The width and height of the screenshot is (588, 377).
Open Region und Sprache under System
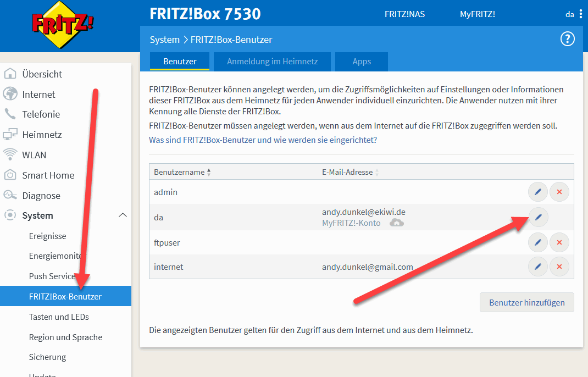coord(65,337)
